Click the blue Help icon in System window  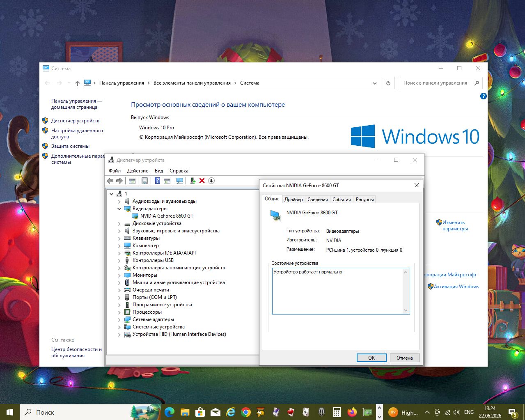[483, 96]
